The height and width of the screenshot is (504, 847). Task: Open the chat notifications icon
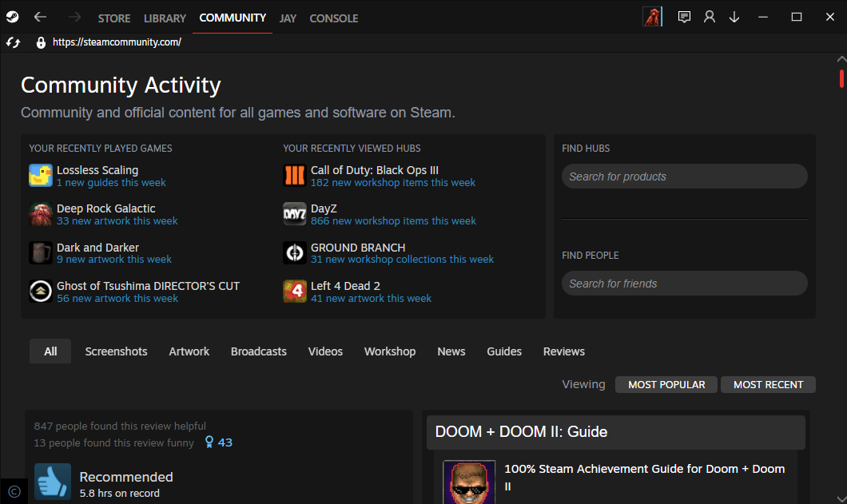pos(684,18)
